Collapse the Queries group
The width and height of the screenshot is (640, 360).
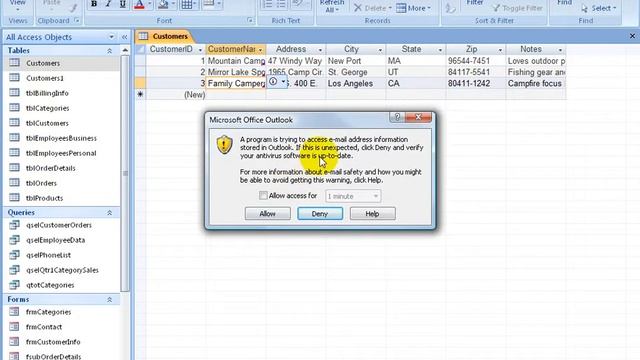point(109,213)
